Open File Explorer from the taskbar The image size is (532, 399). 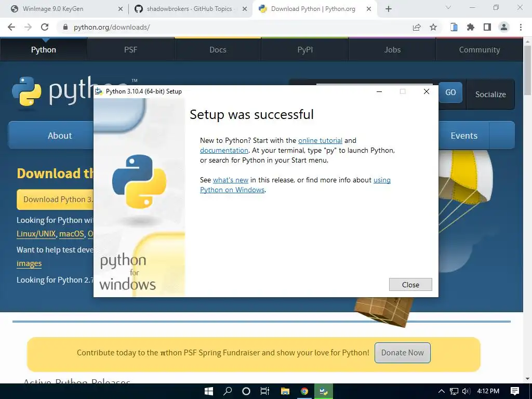(285, 391)
